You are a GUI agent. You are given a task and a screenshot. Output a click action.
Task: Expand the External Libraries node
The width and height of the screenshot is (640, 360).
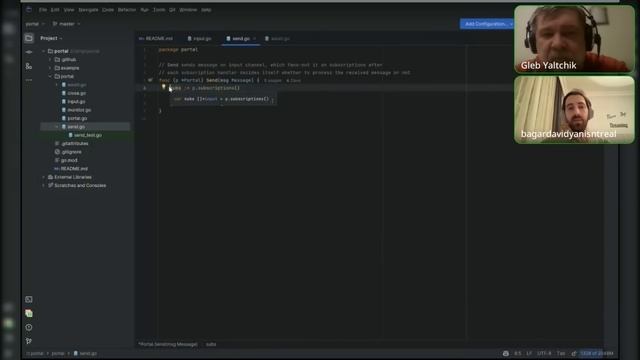44,177
